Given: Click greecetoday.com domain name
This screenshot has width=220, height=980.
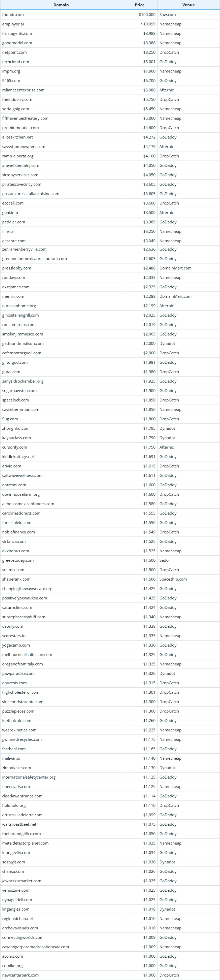Looking at the screenshot, I should (18, 560).
